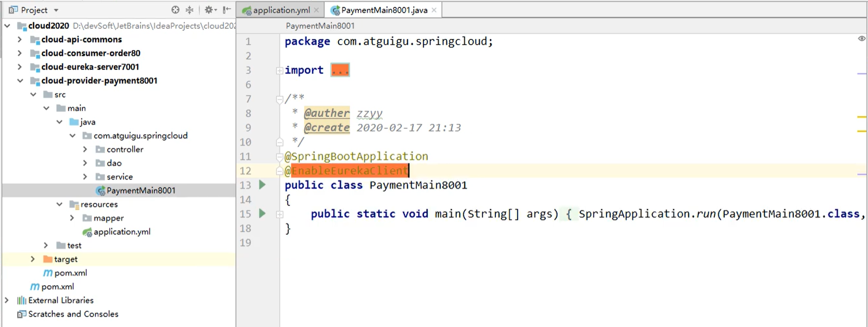Run class from line 13 gutter arrow
868x327 pixels.
(x=262, y=185)
